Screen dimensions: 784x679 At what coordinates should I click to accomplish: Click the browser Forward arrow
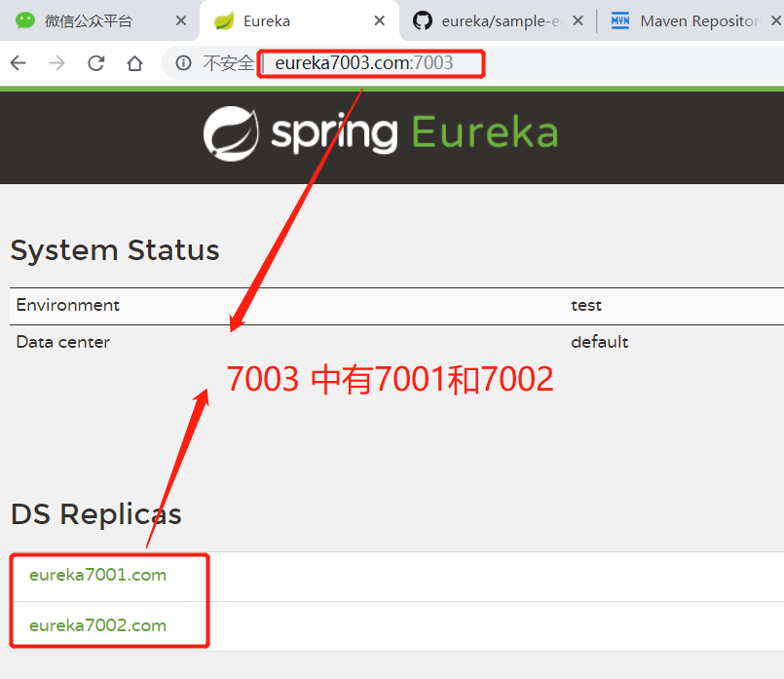[x=57, y=63]
